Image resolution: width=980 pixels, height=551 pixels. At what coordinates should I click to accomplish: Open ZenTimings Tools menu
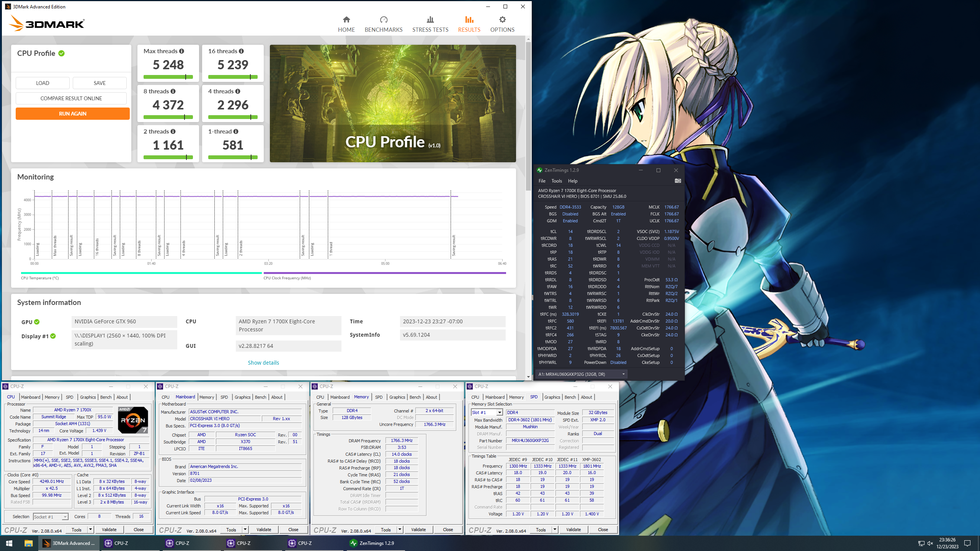click(557, 181)
